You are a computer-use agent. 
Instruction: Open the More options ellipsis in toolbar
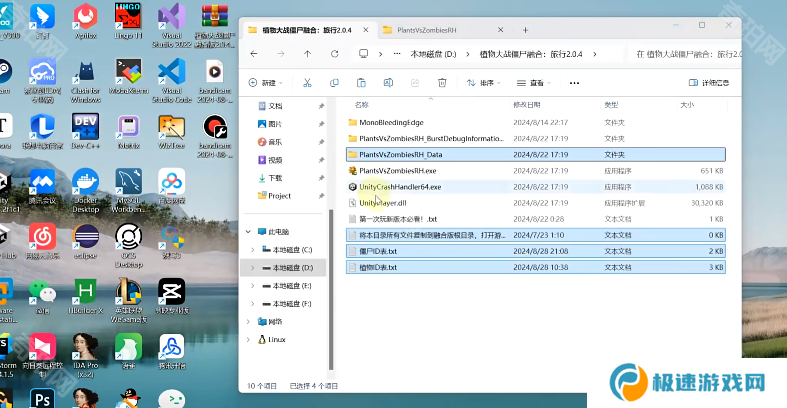point(574,83)
